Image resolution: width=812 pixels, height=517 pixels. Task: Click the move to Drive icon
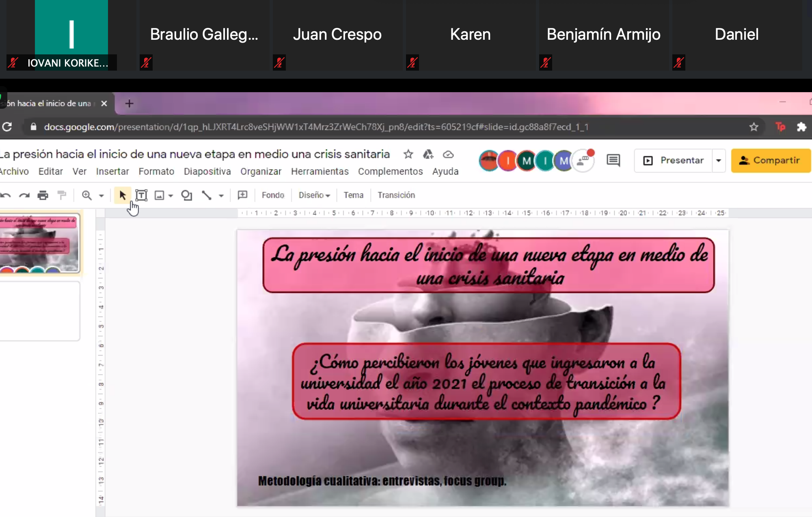tap(428, 154)
